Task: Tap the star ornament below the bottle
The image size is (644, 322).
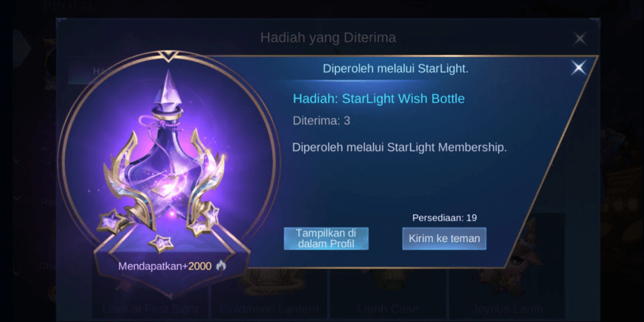Action: click(x=160, y=243)
